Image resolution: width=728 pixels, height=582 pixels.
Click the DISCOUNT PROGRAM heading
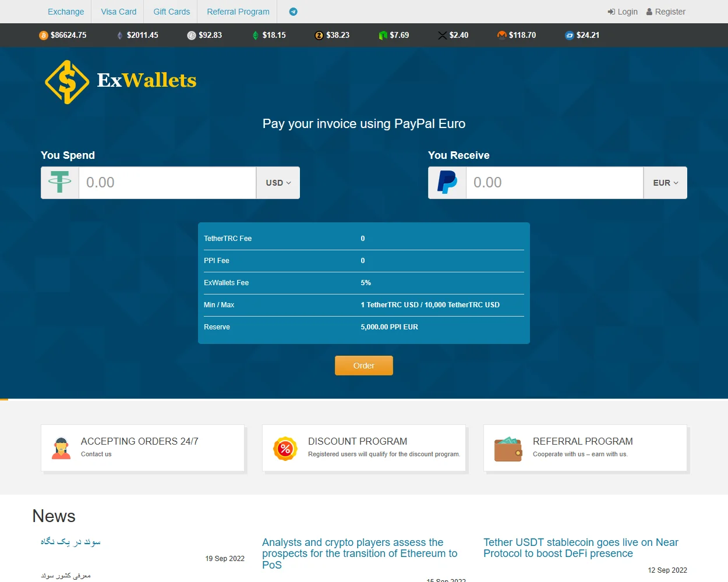click(x=358, y=441)
